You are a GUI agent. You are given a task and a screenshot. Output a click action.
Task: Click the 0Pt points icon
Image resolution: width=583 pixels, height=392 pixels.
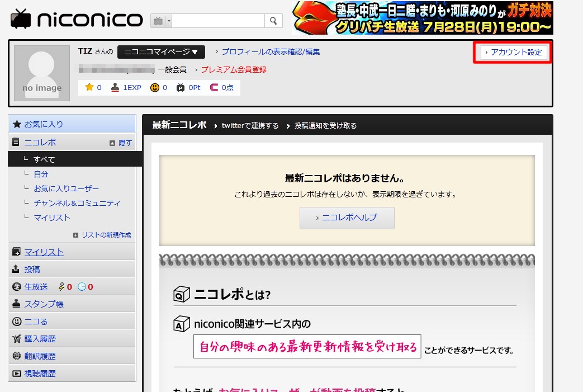tap(181, 87)
